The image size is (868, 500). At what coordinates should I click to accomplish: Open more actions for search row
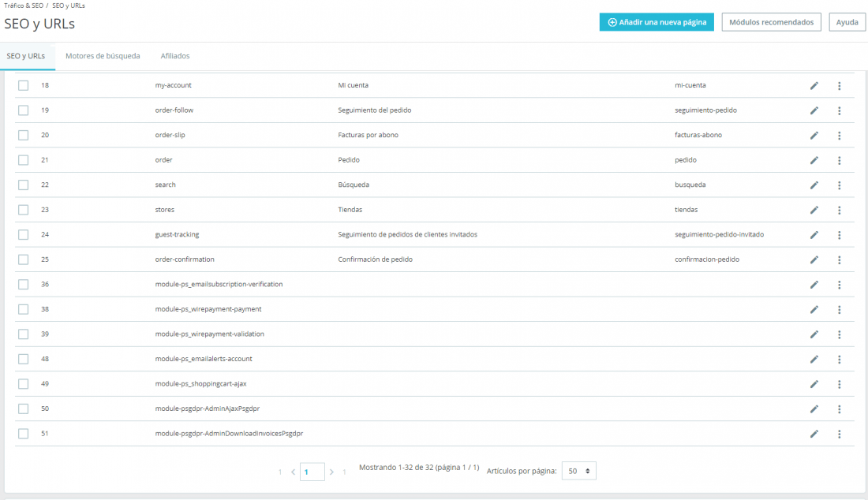(x=840, y=185)
